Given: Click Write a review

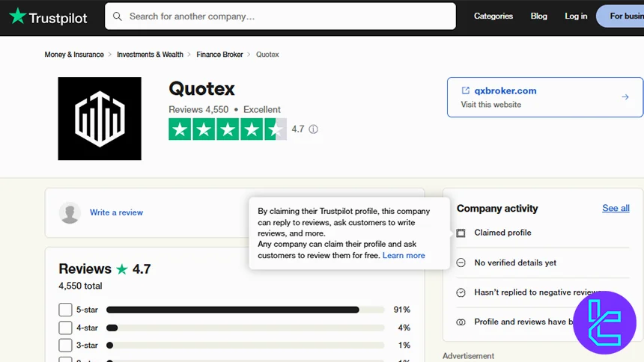Looking at the screenshot, I should (116, 212).
